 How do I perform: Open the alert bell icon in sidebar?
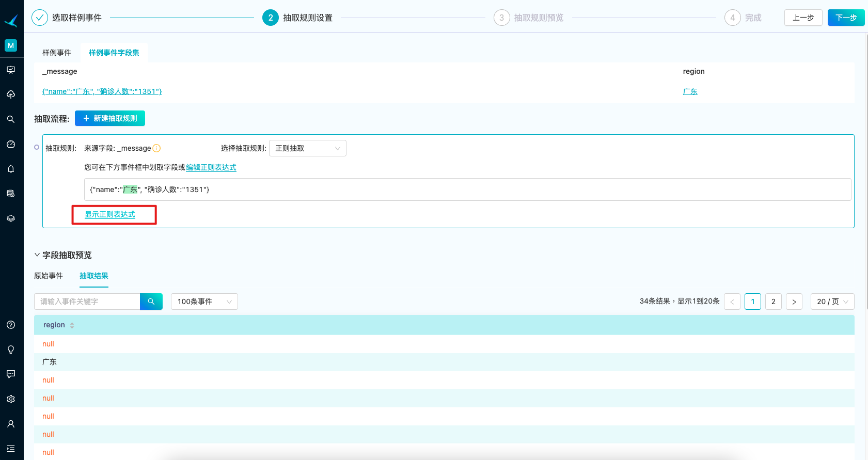(x=11, y=169)
